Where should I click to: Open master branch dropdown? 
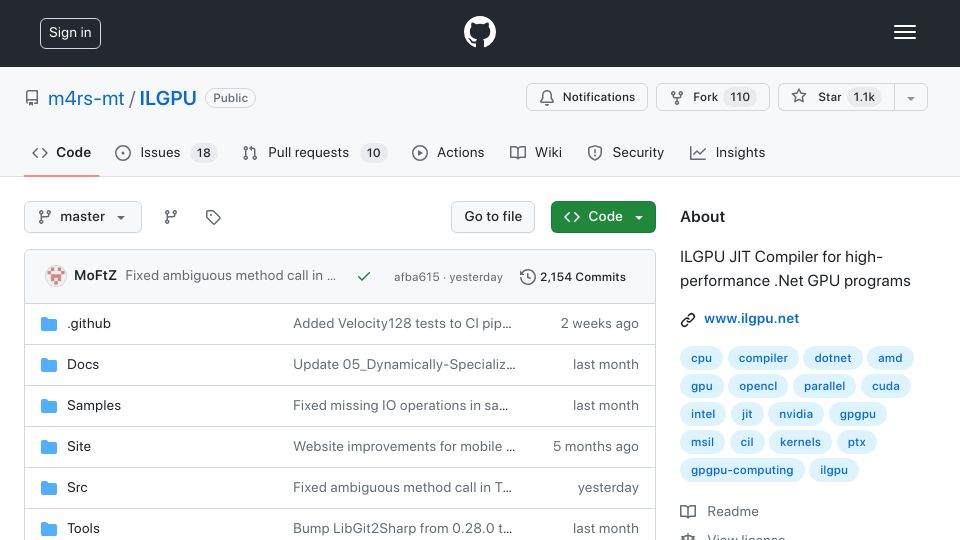click(83, 217)
